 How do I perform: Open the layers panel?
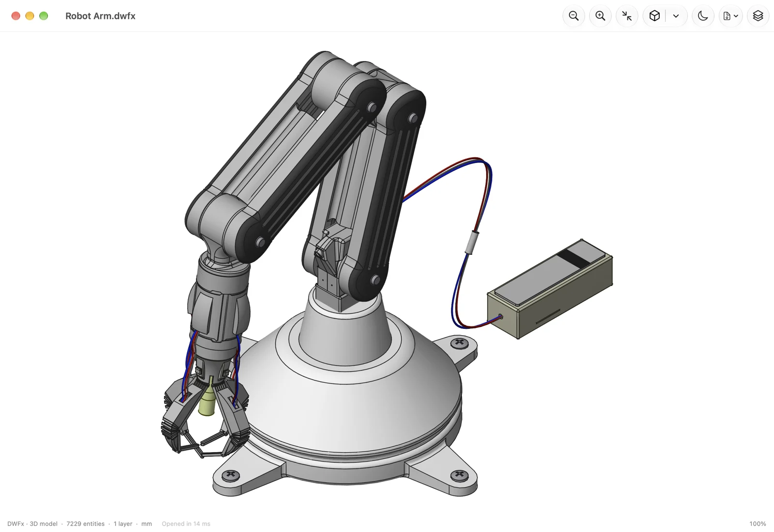(758, 16)
